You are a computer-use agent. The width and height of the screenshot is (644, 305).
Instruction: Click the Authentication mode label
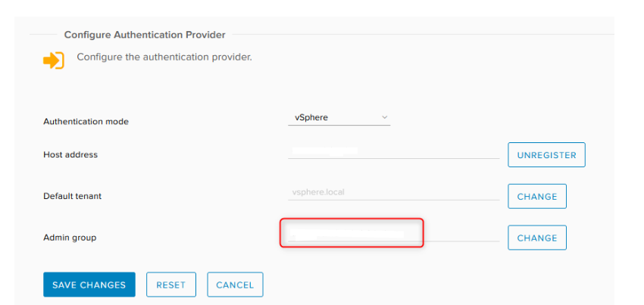coord(86,122)
